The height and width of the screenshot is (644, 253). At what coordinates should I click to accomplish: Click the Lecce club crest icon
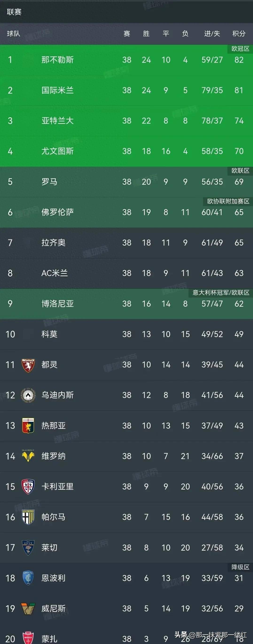coord(28,548)
